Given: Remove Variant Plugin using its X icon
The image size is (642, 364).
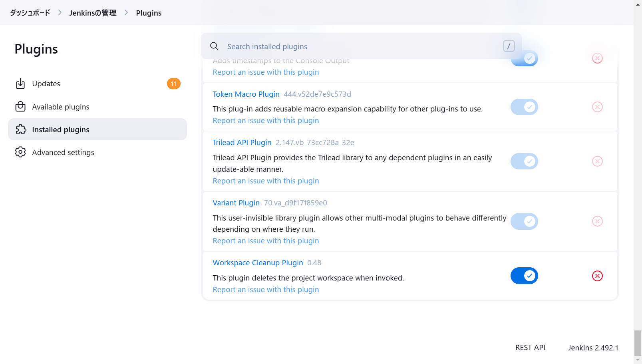Looking at the screenshot, I should [597, 221].
